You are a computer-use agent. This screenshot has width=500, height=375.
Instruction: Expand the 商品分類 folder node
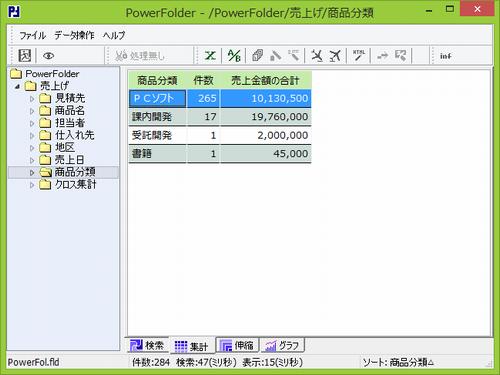(x=32, y=173)
